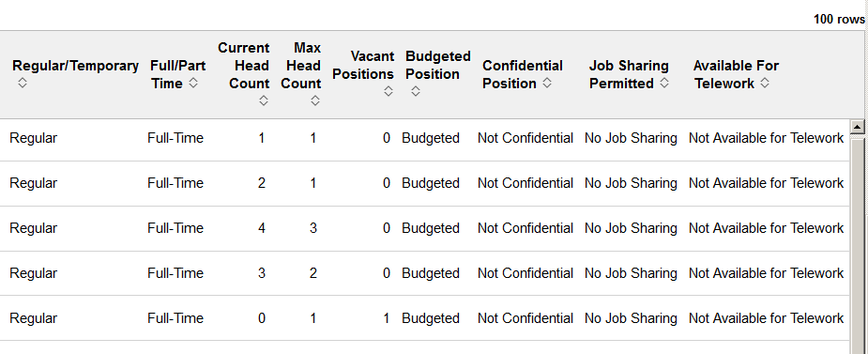Click the vertical scrollbar track
Screen dimensions: 868x354
pyautogui.click(x=857, y=244)
